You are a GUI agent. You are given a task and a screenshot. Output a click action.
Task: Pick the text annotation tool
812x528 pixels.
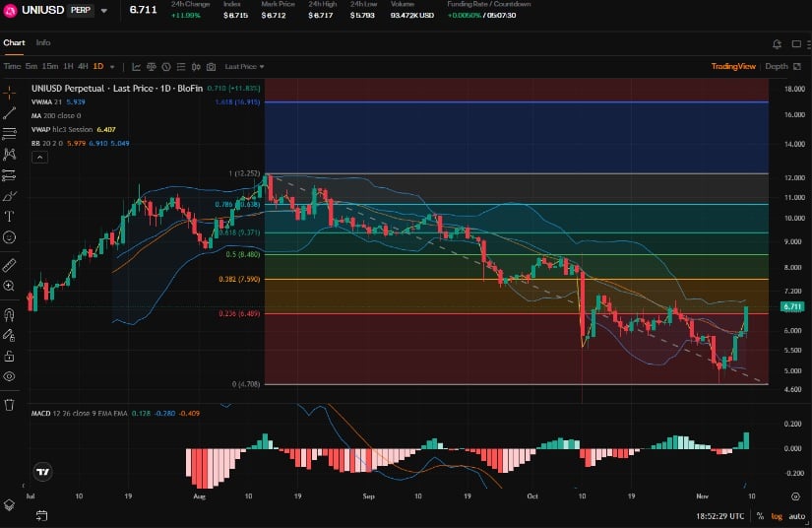coord(10,216)
